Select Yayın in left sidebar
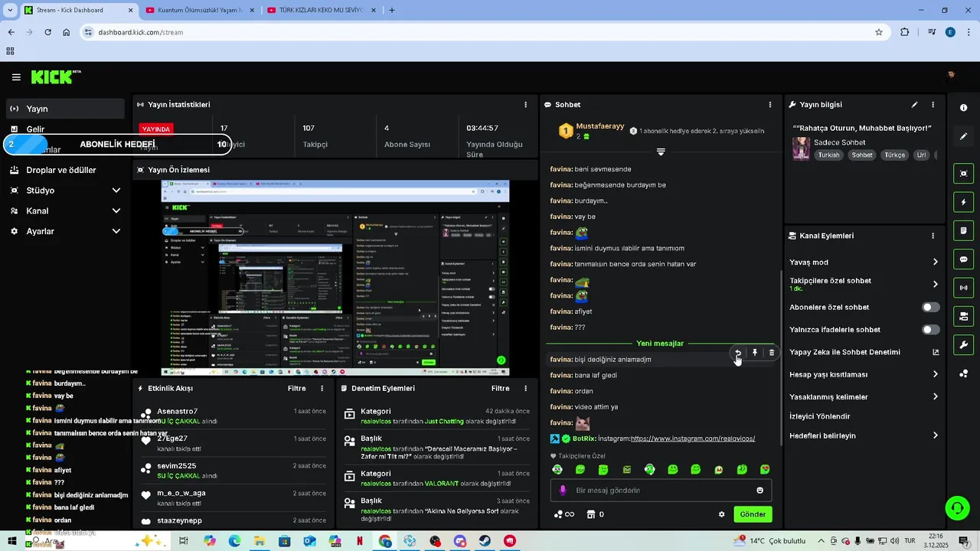 pos(66,109)
